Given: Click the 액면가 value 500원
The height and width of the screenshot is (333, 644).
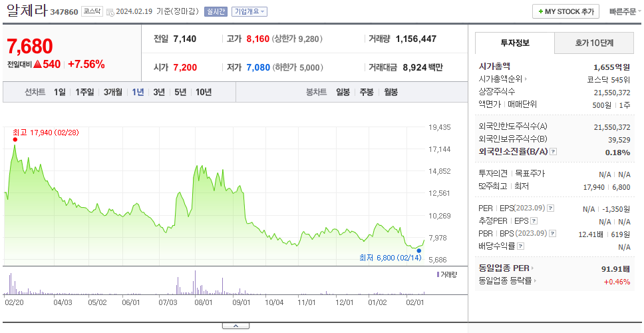Looking at the screenshot, I should coord(601,105).
